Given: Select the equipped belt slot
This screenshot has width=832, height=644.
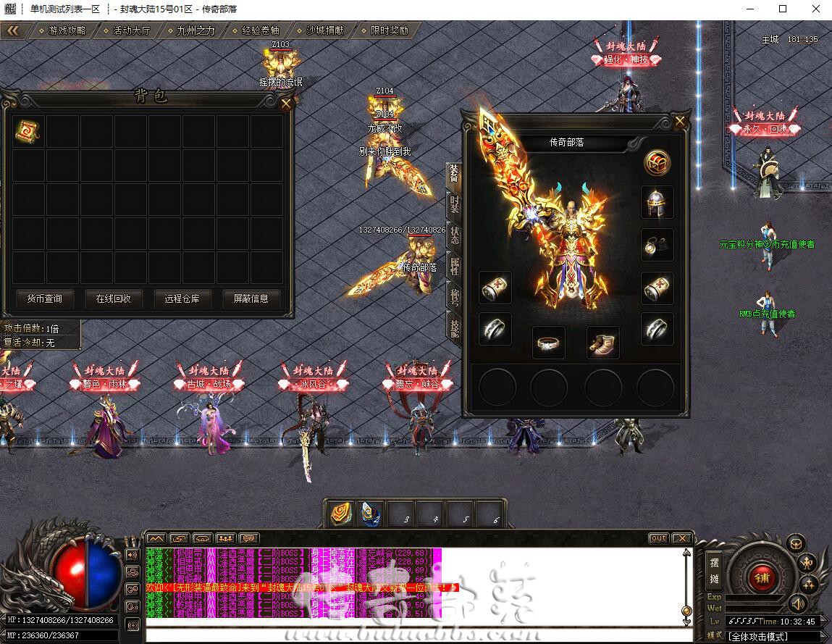Looking at the screenshot, I should pos(548,343).
